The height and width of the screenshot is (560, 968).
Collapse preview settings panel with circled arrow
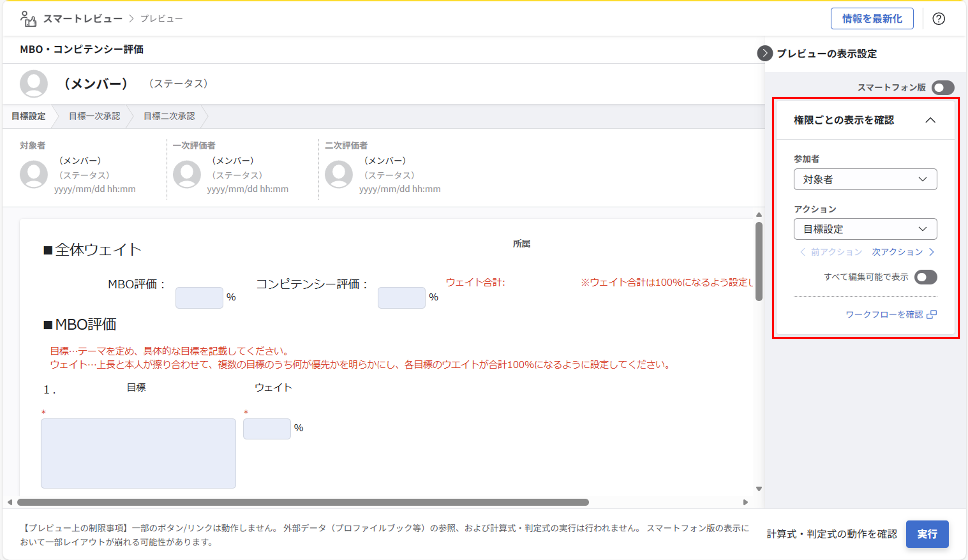pyautogui.click(x=764, y=53)
